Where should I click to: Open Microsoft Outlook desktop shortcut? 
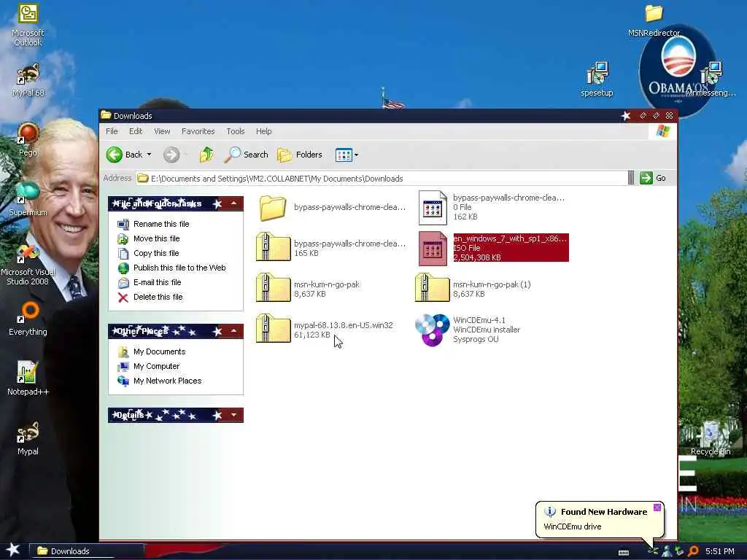28,24
